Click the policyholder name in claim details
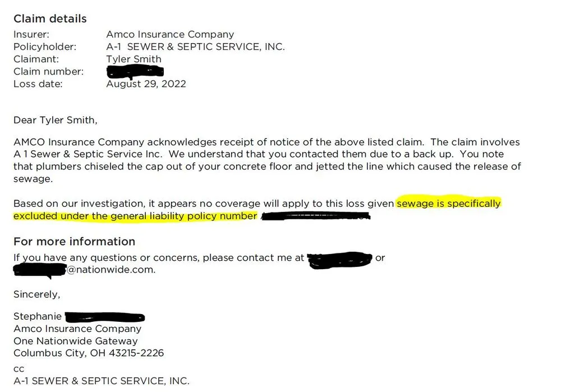Image resolution: width=561 pixels, height=392 pixels. (x=195, y=47)
